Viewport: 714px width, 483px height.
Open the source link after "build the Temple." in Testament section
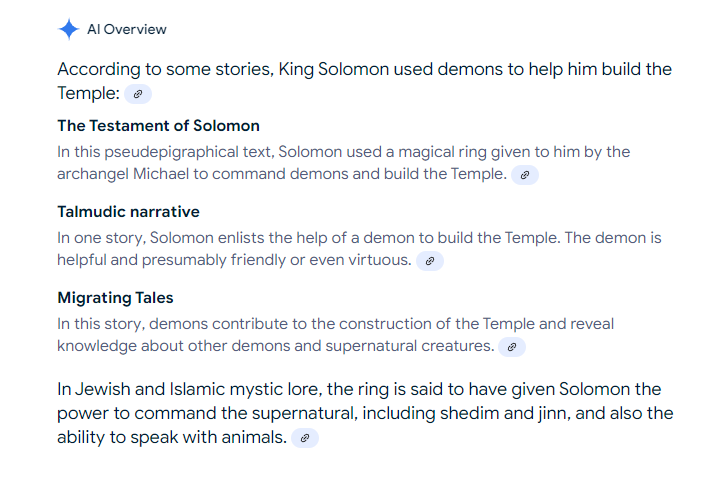coord(525,175)
